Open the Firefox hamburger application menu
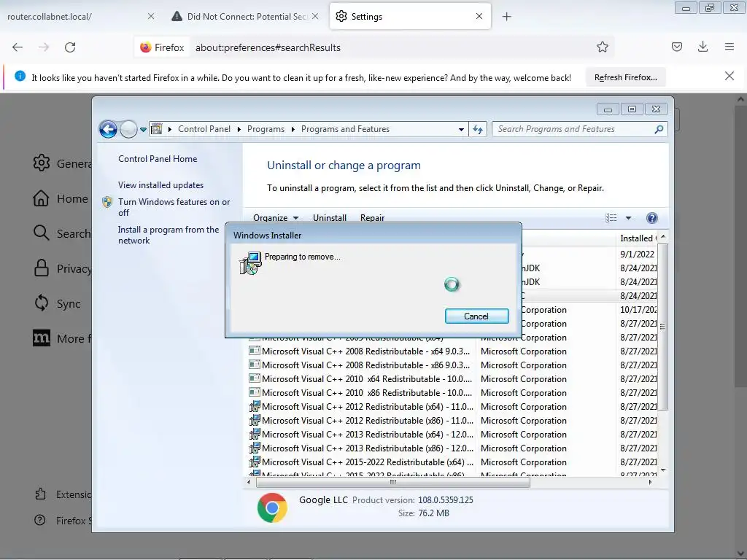 point(729,47)
